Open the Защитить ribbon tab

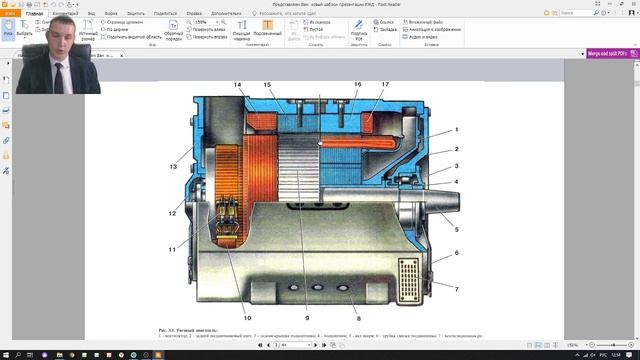pyautogui.click(x=136, y=13)
